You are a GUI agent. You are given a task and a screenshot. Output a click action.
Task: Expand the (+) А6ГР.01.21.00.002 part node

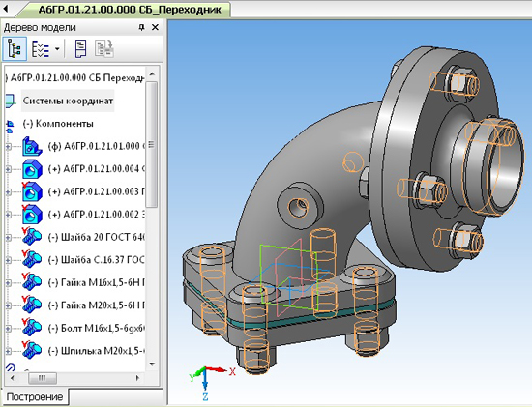coord(8,215)
